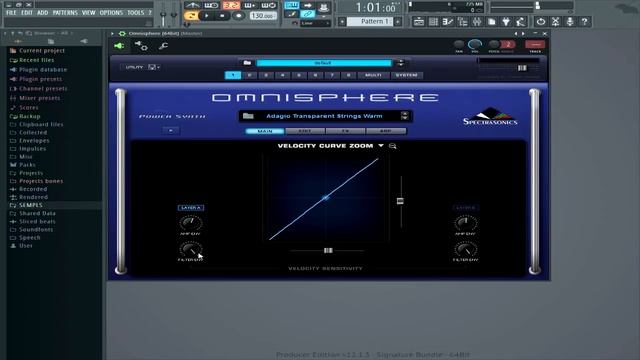The width and height of the screenshot is (640, 360).
Task: Add a new pattern with plus button
Action: [x=398, y=21]
